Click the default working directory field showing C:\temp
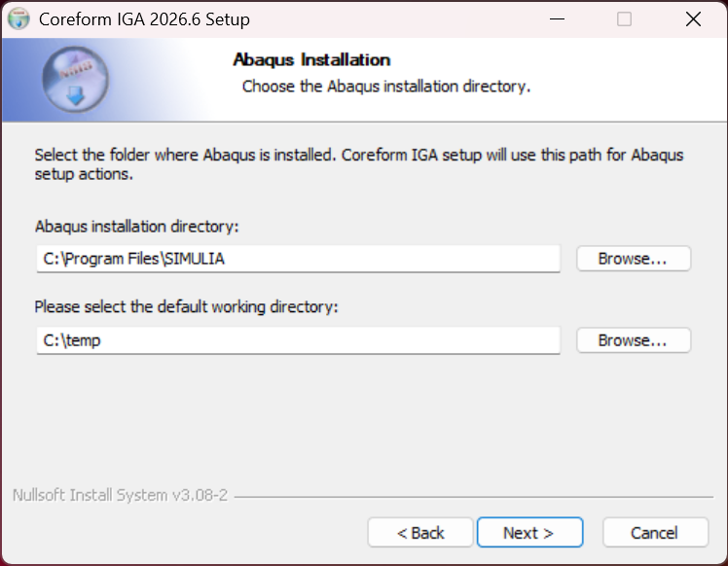 (x=299, y=340)
